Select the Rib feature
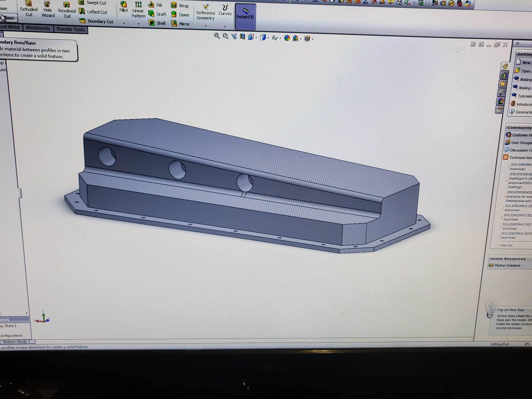532x399 pixels. coord(155,5)
